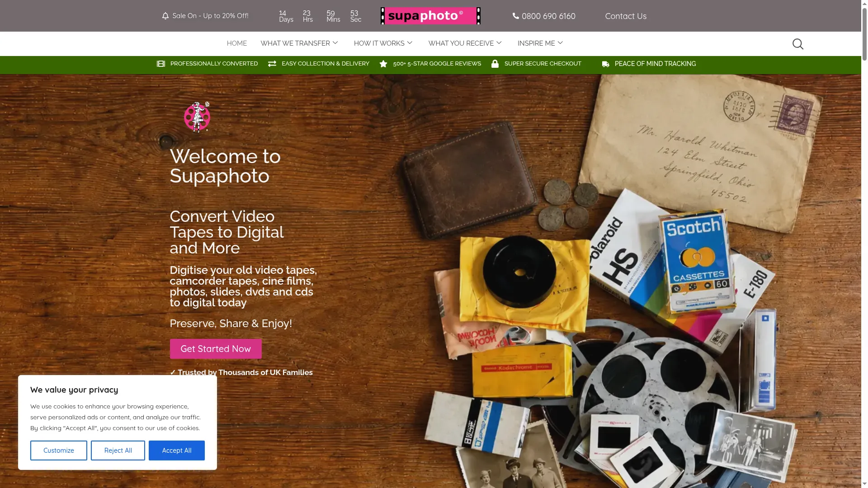868x488 pixels.
Task: Click PROFESSIONALLY CONVERTED text
Action: click(x=214, y=64)
